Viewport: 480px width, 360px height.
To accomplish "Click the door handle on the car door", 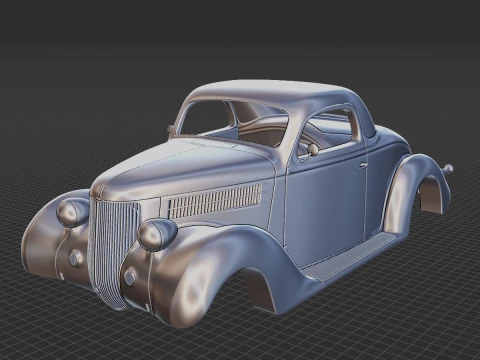I will coord(363,165).
